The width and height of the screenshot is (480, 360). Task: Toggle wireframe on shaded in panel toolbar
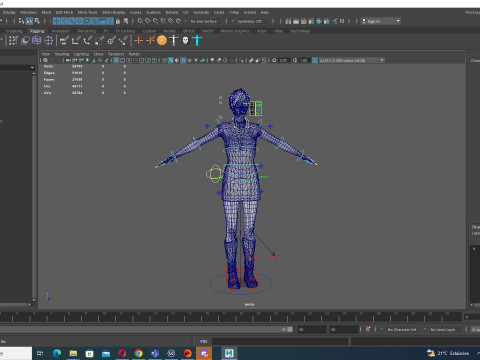tap(183, 60)
